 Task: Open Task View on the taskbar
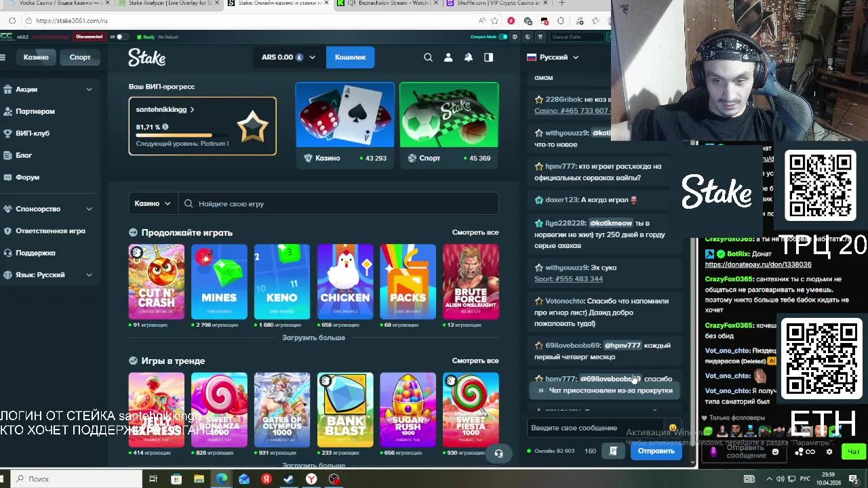point(153,479)
